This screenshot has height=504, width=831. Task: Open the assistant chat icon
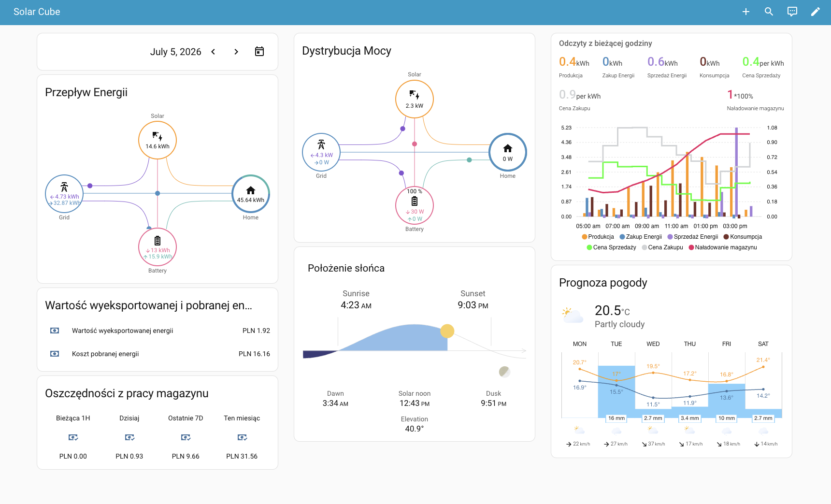[792, 12]
